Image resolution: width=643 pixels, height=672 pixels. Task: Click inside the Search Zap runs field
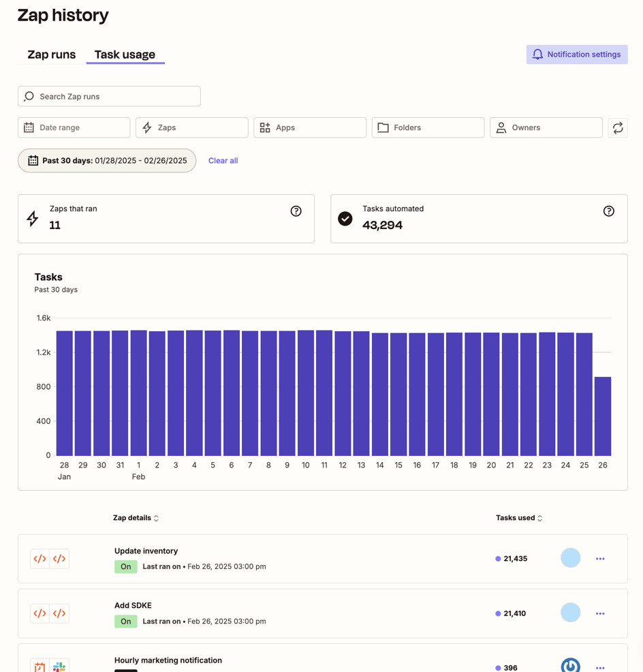click(x=109, y=96)
